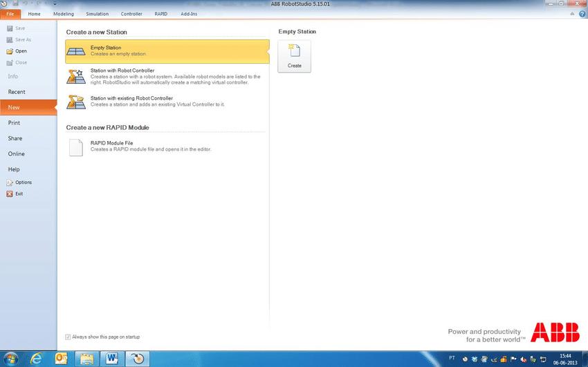Switch to the RAPID ribbon tab
Viewport: 588px width, 367px height.
tap(161, 14)
